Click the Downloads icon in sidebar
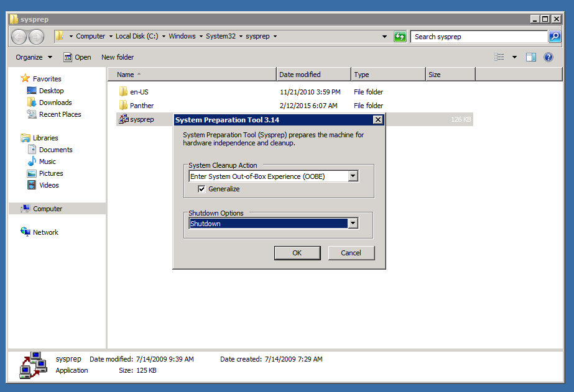The height and width of the screenshot is (392, 574). 32,102
